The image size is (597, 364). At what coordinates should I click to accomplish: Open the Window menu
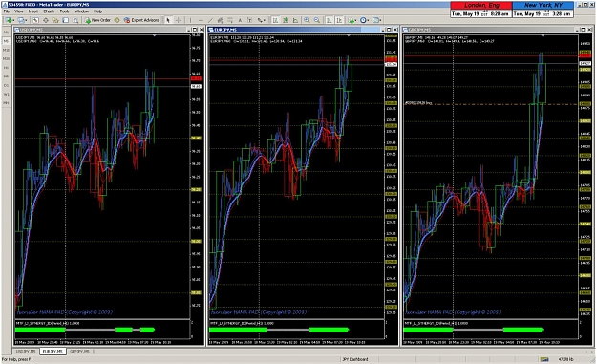pos(81,11)
